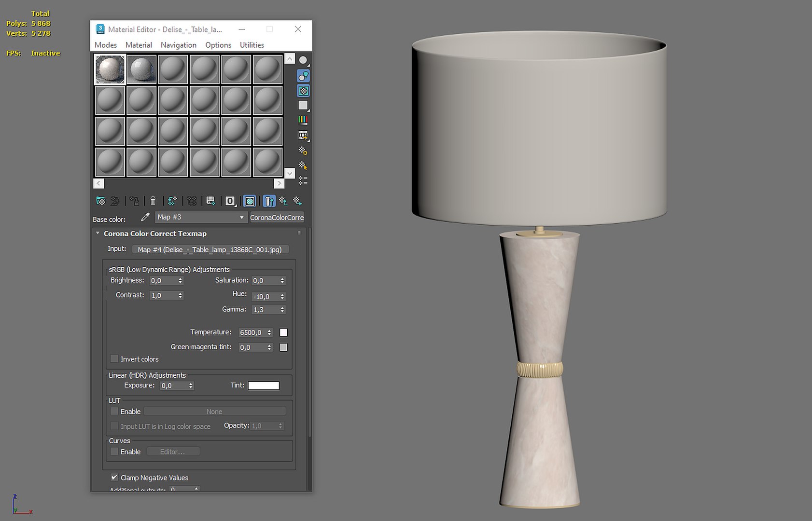Image resolution: width=812 pixels, height=521 pixels.
Task: Click the Put to Library icon
Action: (210, 201)
